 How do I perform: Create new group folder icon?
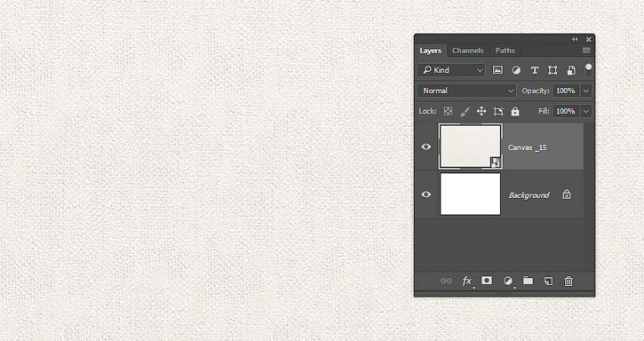coord(529,281)
